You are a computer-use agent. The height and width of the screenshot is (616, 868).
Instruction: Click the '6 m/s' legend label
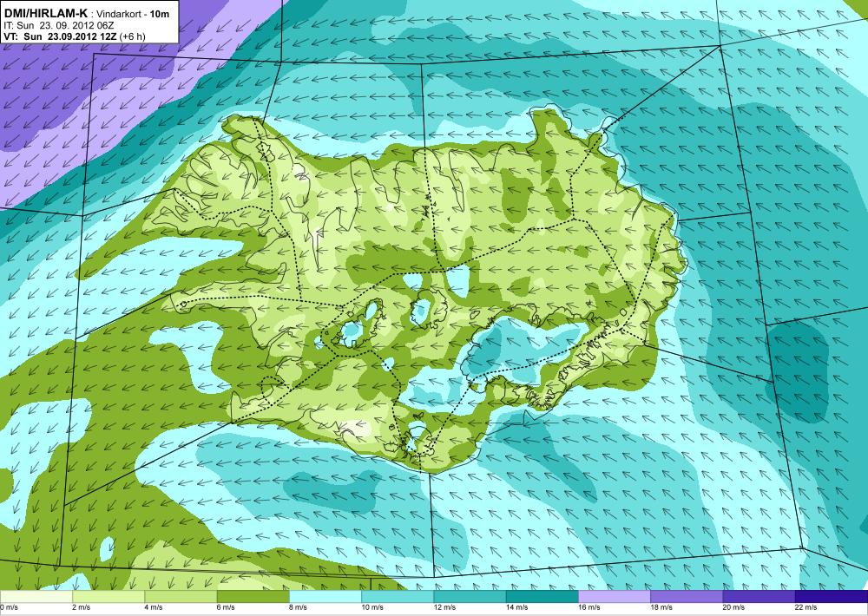pos(226,607)
